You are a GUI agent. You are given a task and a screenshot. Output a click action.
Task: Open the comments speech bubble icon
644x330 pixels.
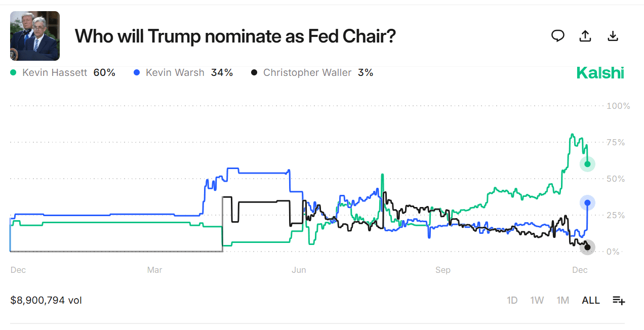coord(558,35)
